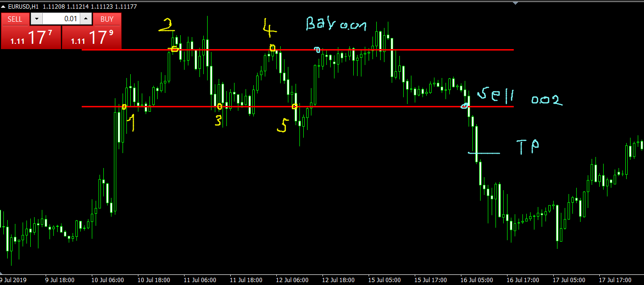
Task: Click the red BUY button
Action: (107, 19)
